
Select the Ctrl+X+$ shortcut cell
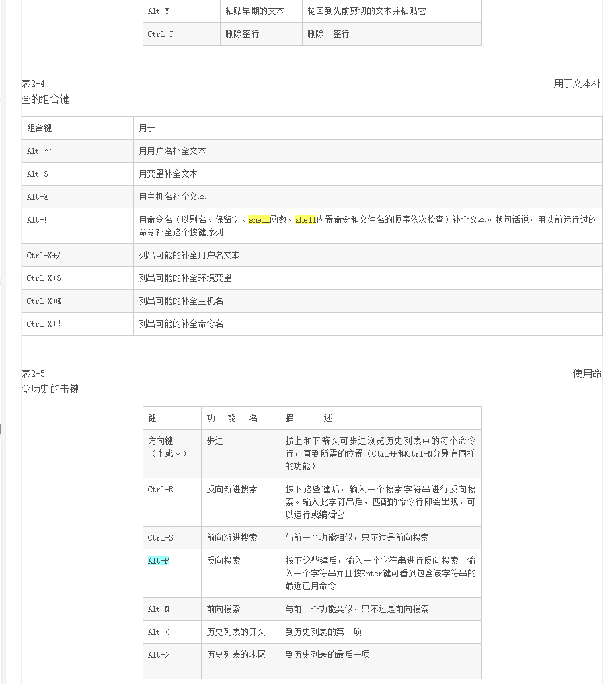(77, 278)
